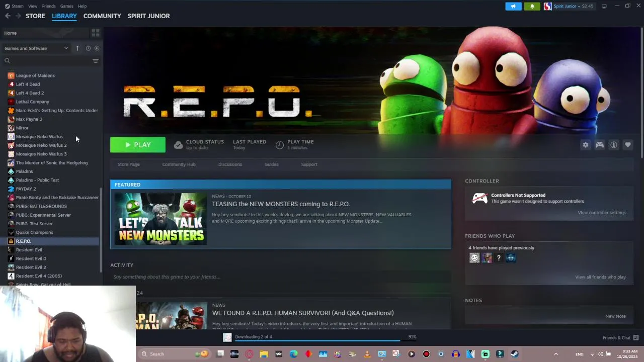Click the Controllers Not Supported gamepad icon
The image size is (644, 362).
pyautogui.click(x=479, y=198)
